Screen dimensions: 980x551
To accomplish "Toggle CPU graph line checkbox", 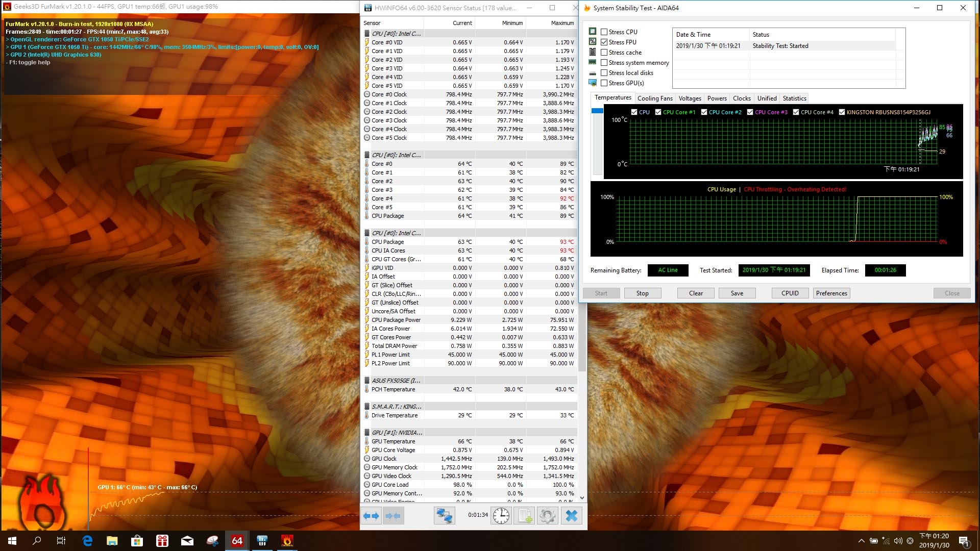I will pos(634,112).
